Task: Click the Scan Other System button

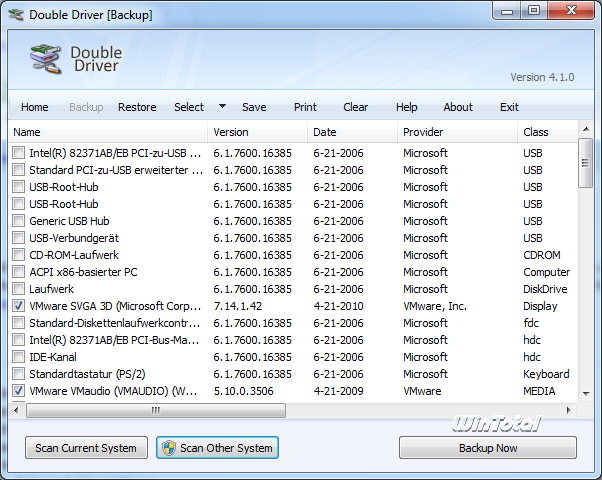Action: click(217, 448)
